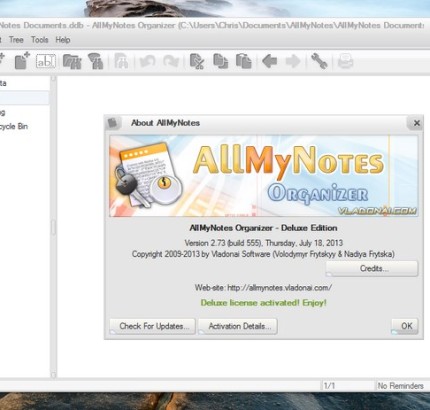The width and height of the screenshot is (430, 410).
Task: Click the filter binoculars toolbar icon
Action: (x=96, y=61)
